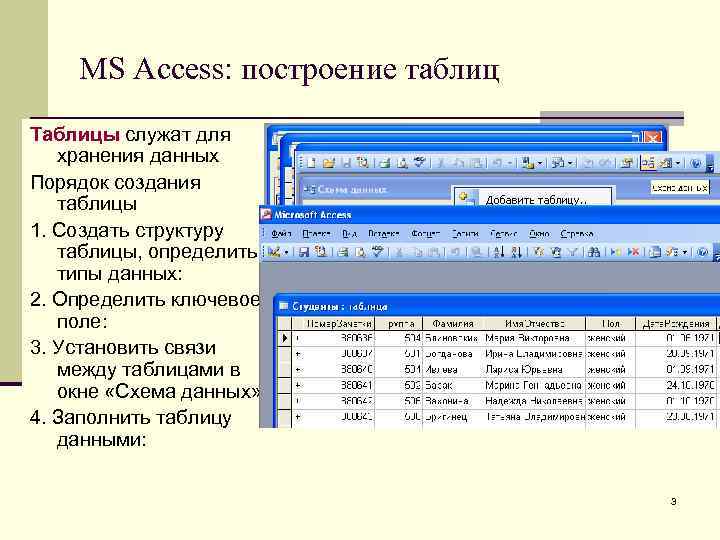Screen dimensions: 720x540
Task: Open Вид menu
Action: click(349, 234)
